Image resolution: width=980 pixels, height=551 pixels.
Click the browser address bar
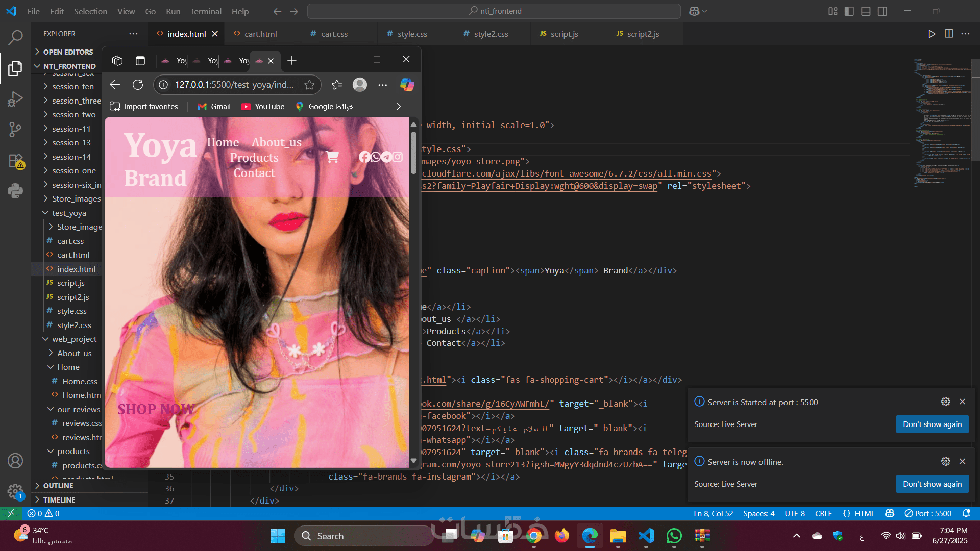[x=234, y=85]
